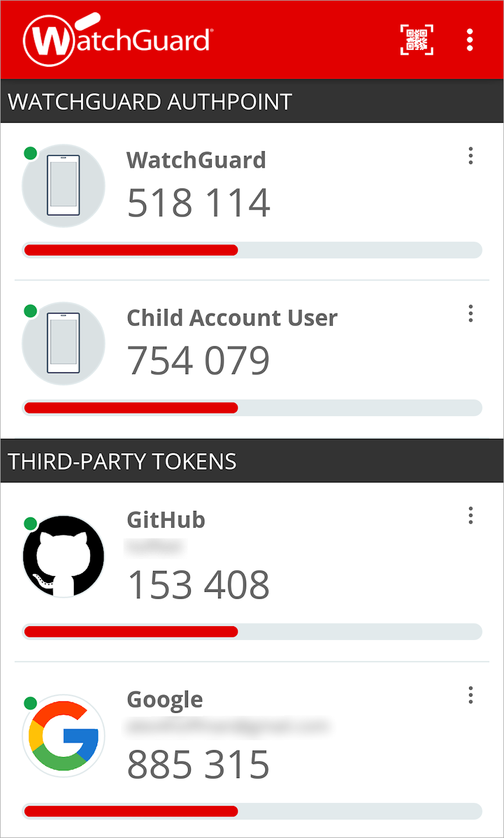
Task: Select the WatchGuard token phone icon
Action: pyautogui.click(x=63, y=184)
